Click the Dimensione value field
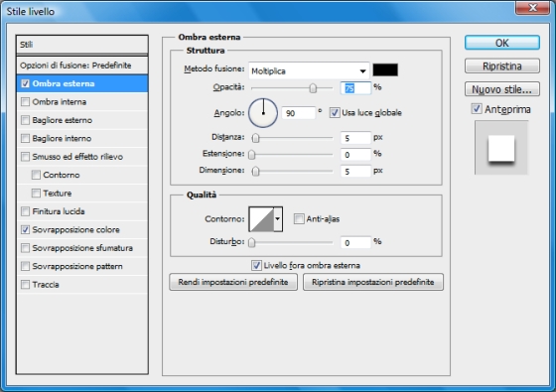This screenshot has width=556, height=392. [x=355, y=172]
